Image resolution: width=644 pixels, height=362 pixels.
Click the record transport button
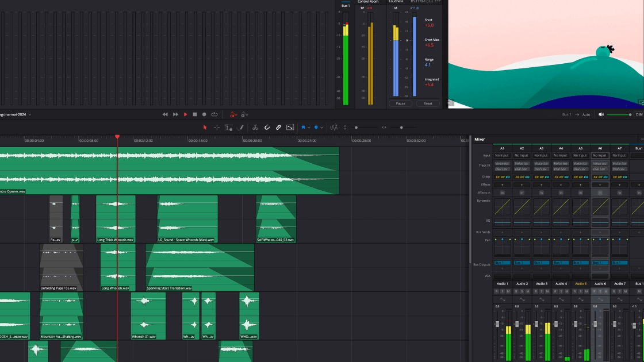click(204, 114)
